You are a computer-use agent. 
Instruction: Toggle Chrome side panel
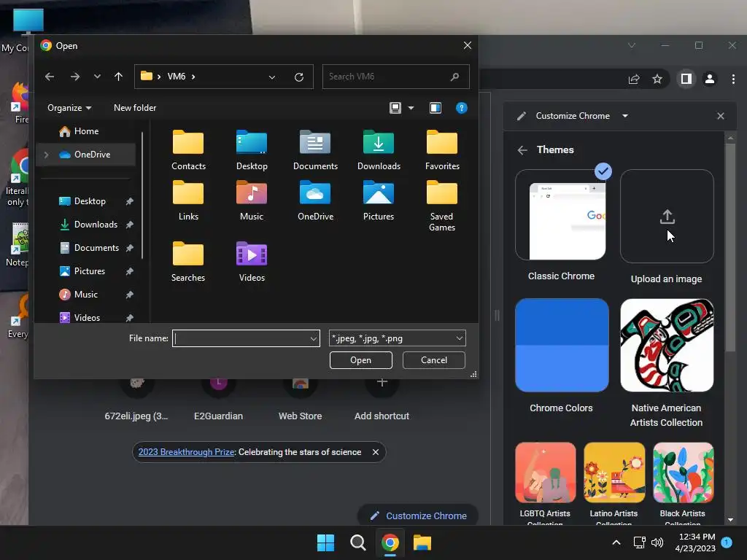[x=686, y=79]
